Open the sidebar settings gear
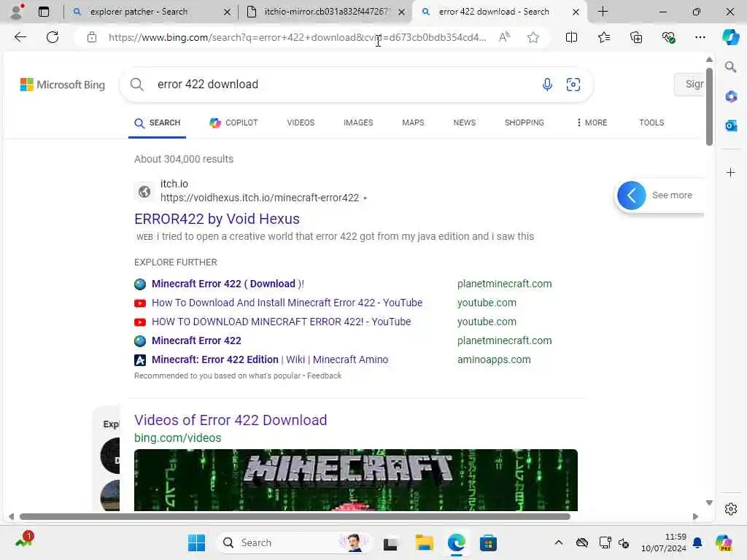The width and height of the screenshot is (747, 560). 731,509
